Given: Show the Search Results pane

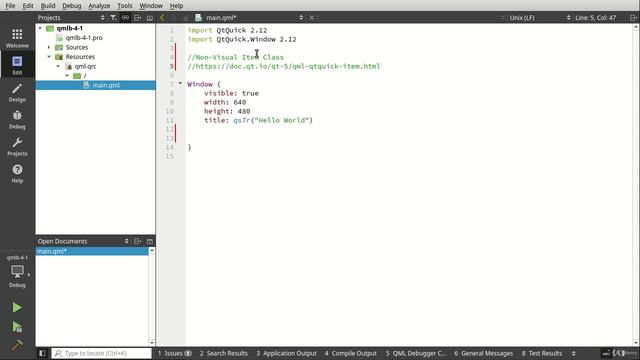Looking at the screenshot, I should [x=224, y=353].
